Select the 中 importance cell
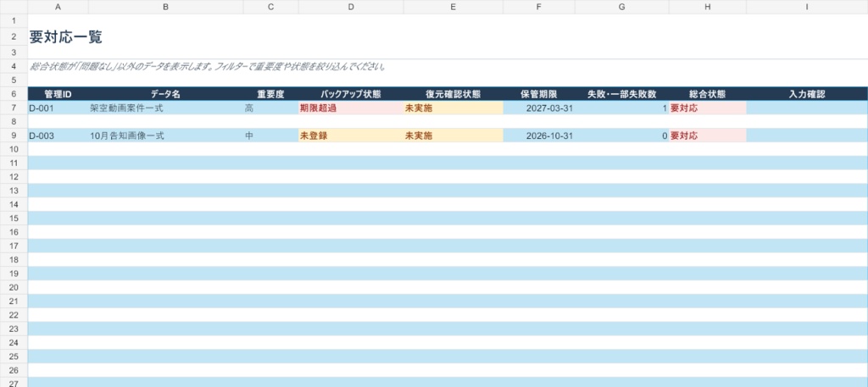Image resolution: width=868 pixels, height=387 pixels. pyautogui.click(x=270, y=135)
